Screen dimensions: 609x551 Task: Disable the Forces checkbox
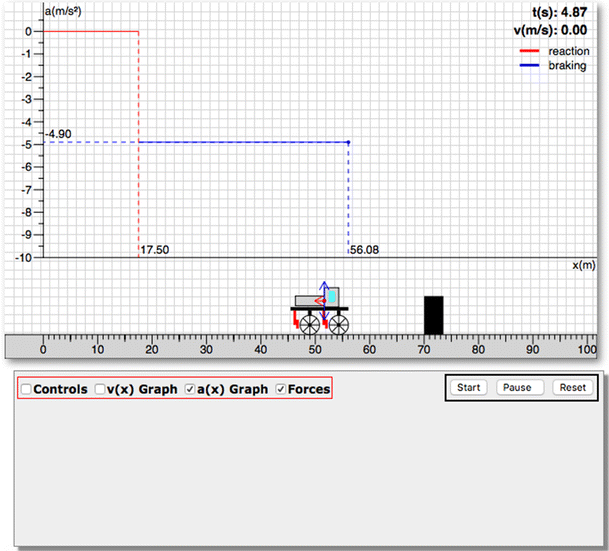pos(280,389)
